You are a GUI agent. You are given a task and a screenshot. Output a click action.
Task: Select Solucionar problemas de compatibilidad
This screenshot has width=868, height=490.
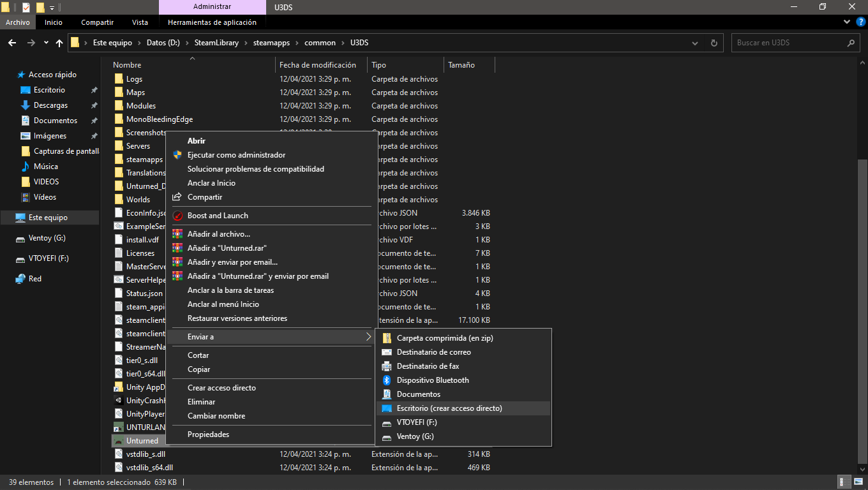pos(256,169)
